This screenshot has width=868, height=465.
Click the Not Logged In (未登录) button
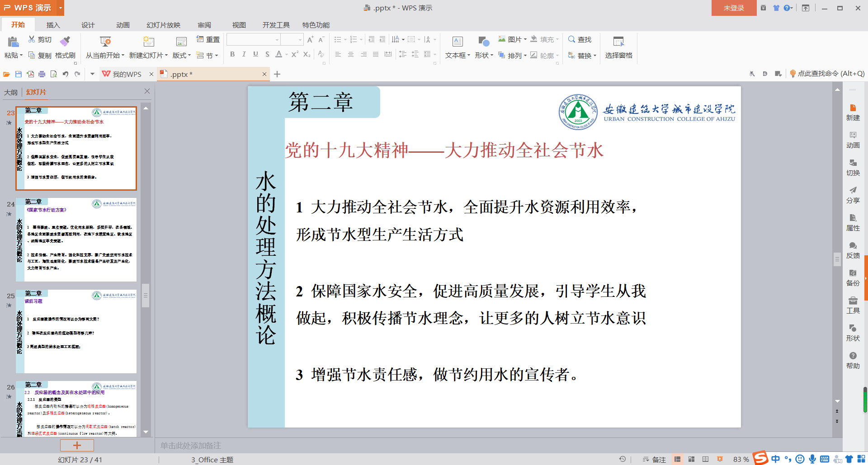click(x=733, y=8)
